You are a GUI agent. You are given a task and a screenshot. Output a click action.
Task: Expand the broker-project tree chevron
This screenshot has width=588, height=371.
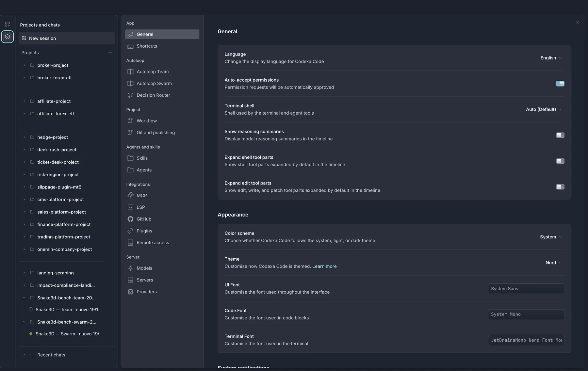point(24,65)
